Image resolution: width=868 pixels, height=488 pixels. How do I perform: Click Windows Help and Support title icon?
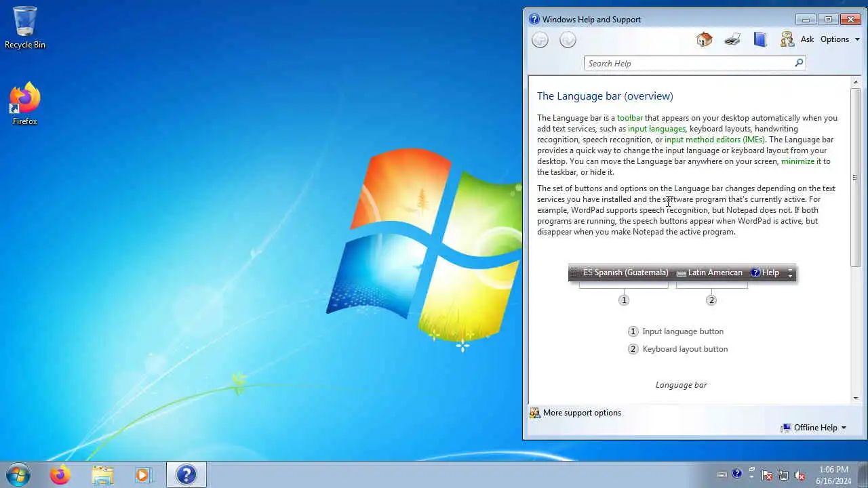point(534,20)
